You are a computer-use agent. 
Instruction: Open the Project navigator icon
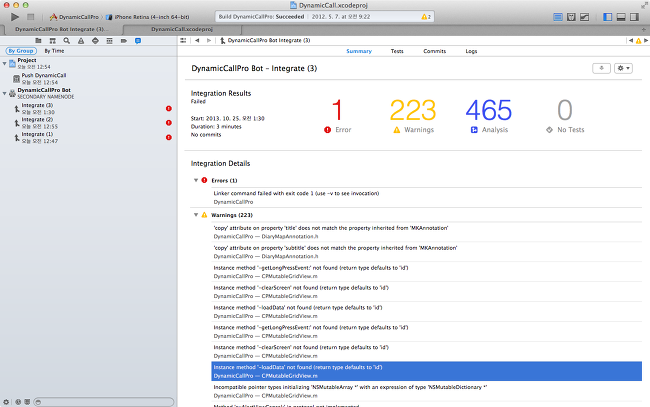click(38, 41)
